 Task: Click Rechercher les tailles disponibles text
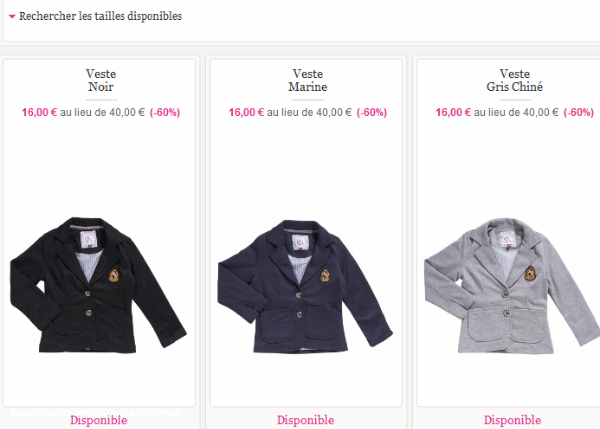pyautogui.click(x=100, y=16)
